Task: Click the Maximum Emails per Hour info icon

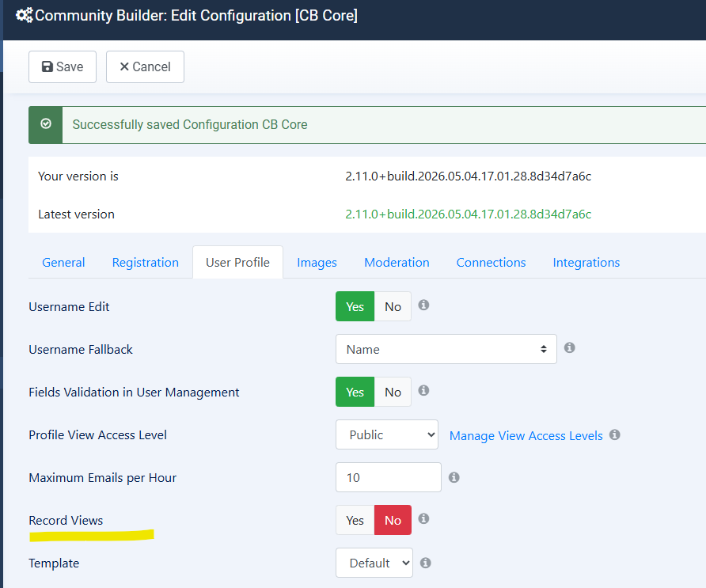Action: pos(454,477)
